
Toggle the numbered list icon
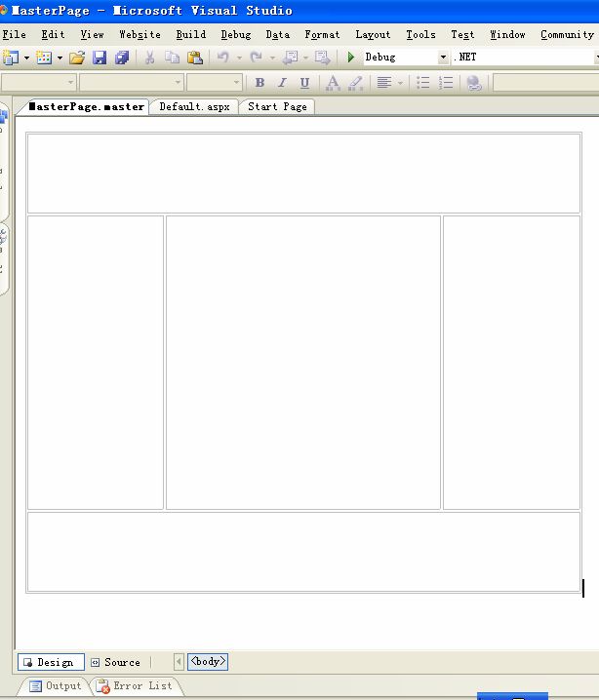click(x=446, y=83)
